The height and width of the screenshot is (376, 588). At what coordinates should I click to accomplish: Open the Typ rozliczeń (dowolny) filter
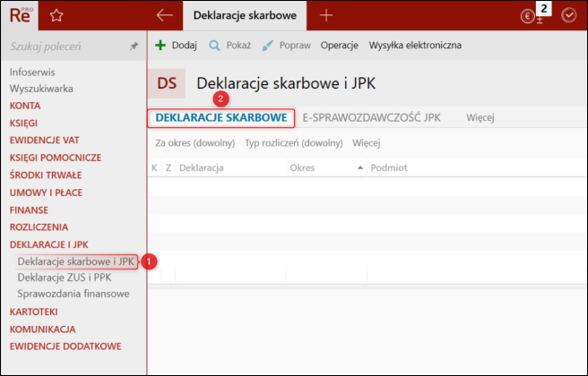tap(294, 143)
